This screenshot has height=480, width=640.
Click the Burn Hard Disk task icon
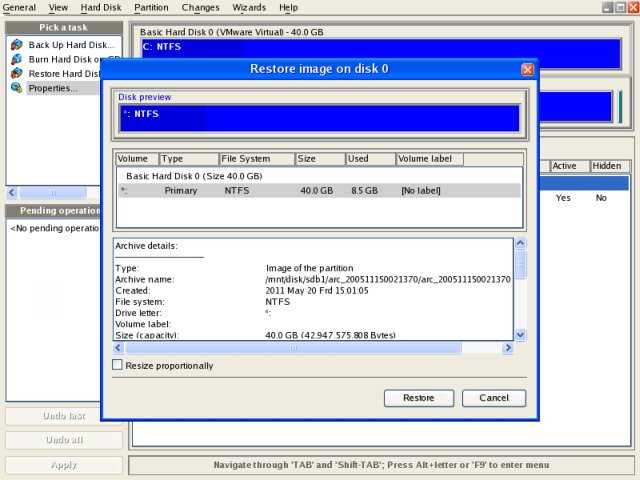[17, 59]
